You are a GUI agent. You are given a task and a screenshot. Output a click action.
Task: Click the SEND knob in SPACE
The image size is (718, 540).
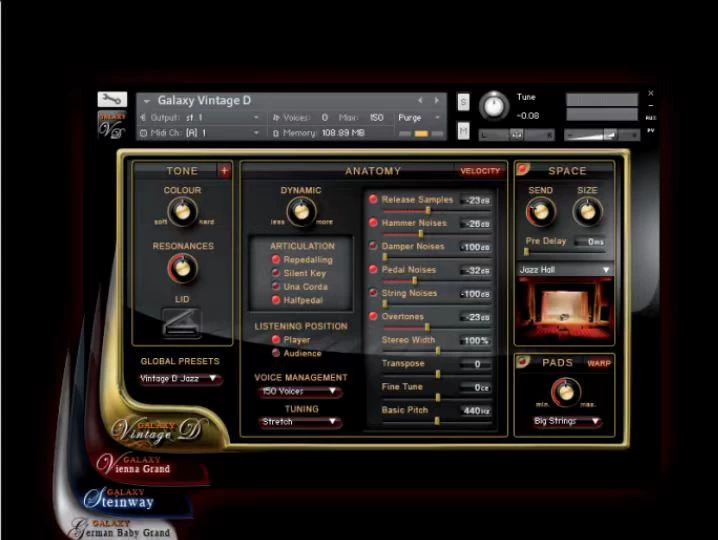(541, 212)
